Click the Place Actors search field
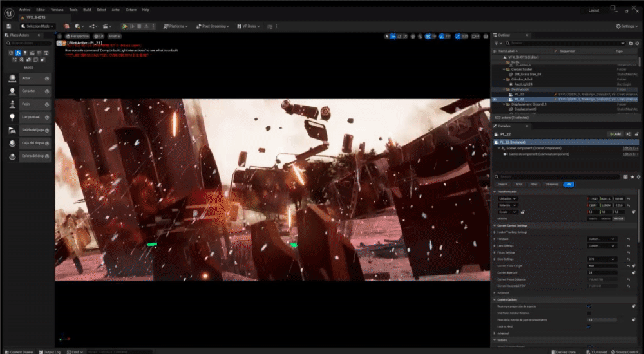This screenshot has width=644, height=354. 28,43
